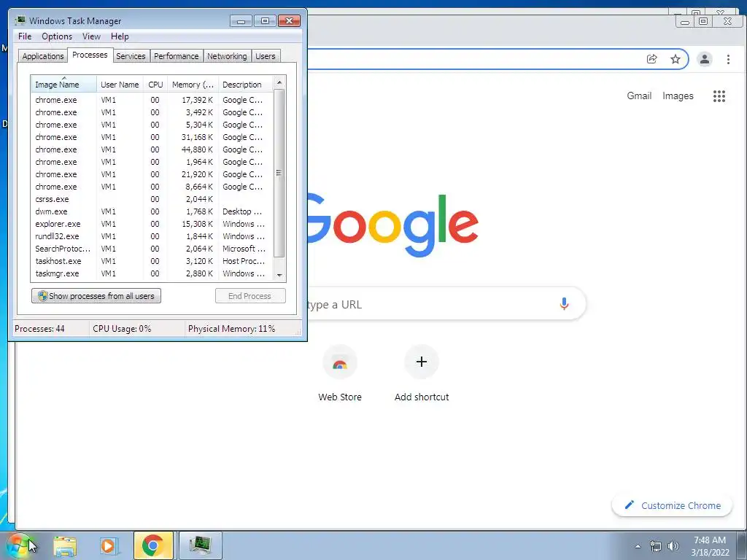Select the dwm.exe process row
The width and height of the screenshot is (747, 560).
tap(152, 211)
